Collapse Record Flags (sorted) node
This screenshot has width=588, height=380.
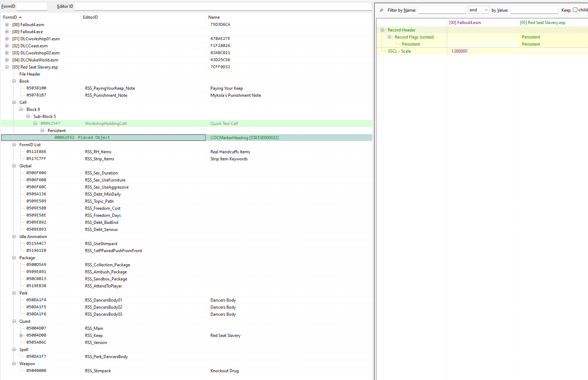pyautogui.click(x=389, y=37)
